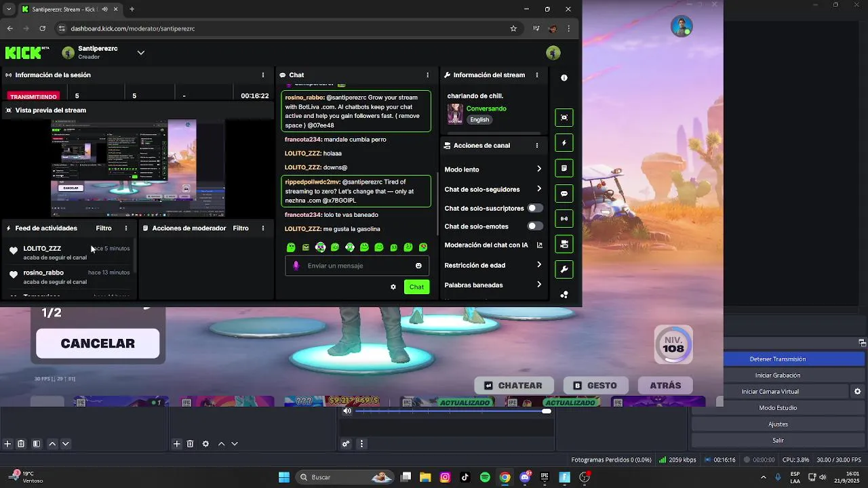Screen dimensions: 868x488
Task: Open Acciones de moderador three-dot menu
Action: tap(263, 228)
